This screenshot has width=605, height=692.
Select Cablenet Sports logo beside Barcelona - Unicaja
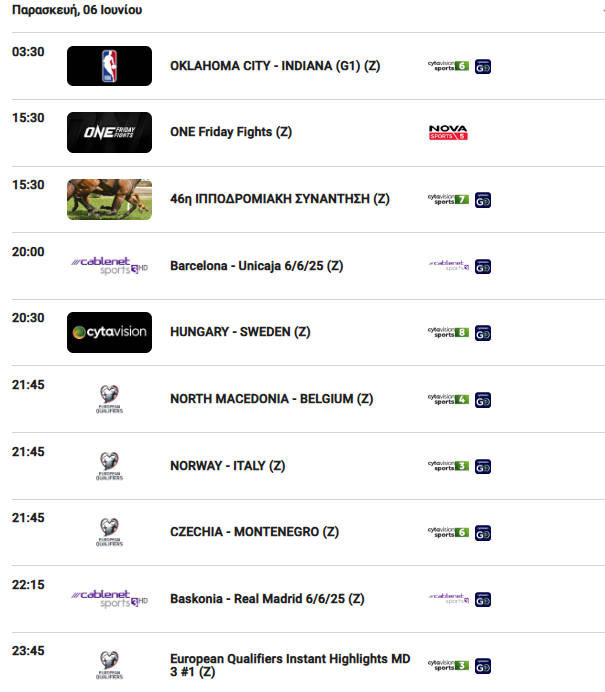109,266
